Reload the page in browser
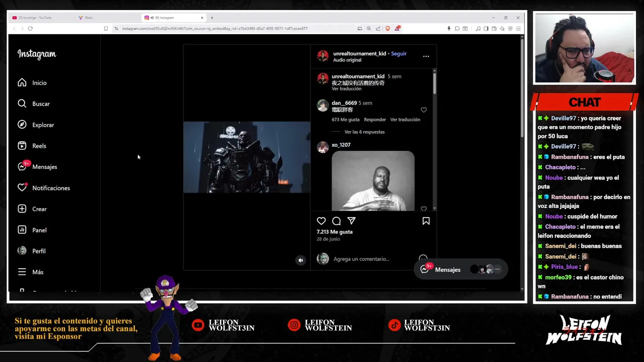This screenshot has height=362, width=644. (x=30, y=29)
